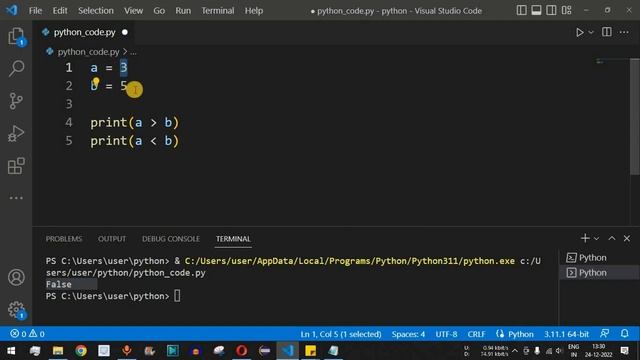Screen dimensions: 640x360
Task: Open the notifications bell
Action: click(624, 334)
